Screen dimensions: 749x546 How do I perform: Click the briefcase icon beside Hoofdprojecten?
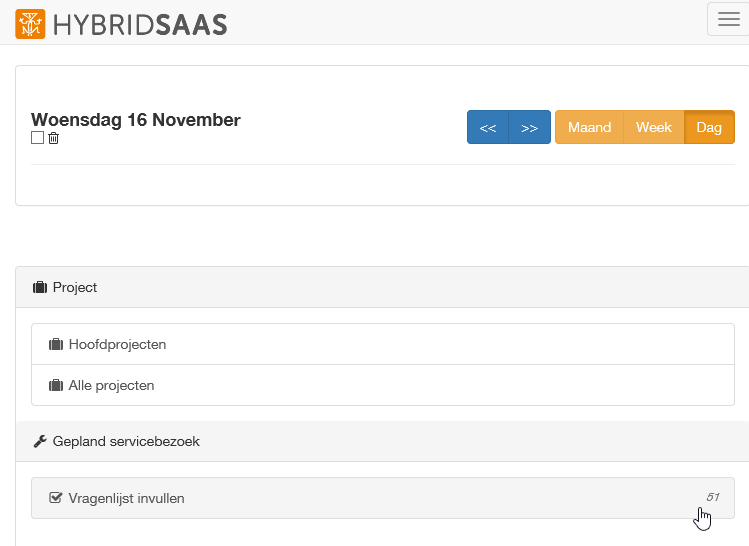(56, 345)
